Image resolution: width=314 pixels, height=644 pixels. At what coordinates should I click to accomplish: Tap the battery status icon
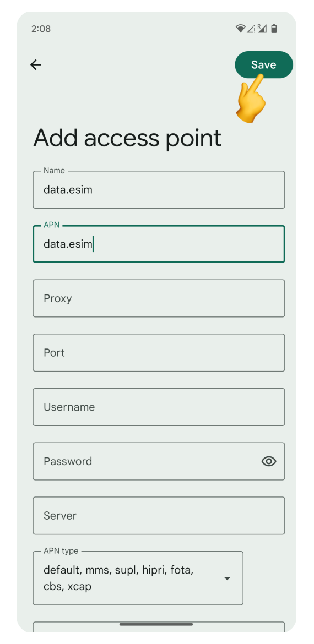coord(274,29)
